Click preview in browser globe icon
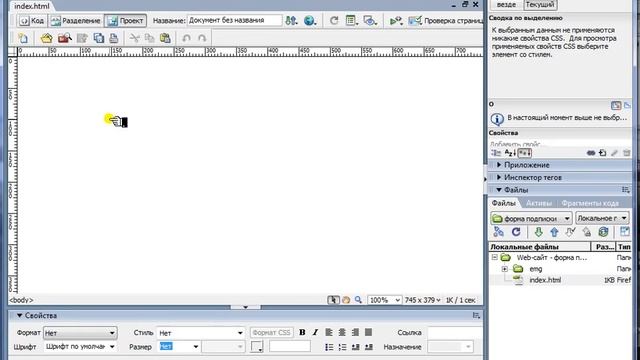This screenshot has width=640, height=360. 310,20
